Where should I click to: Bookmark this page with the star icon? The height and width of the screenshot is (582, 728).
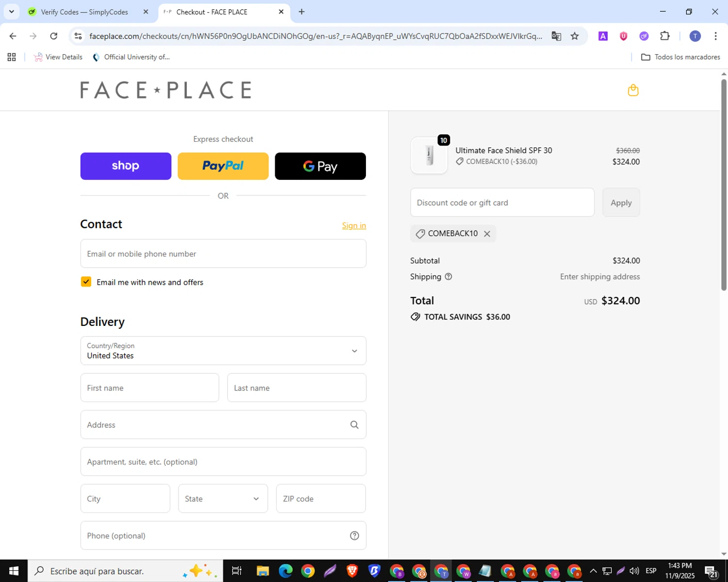pos(575,36)
